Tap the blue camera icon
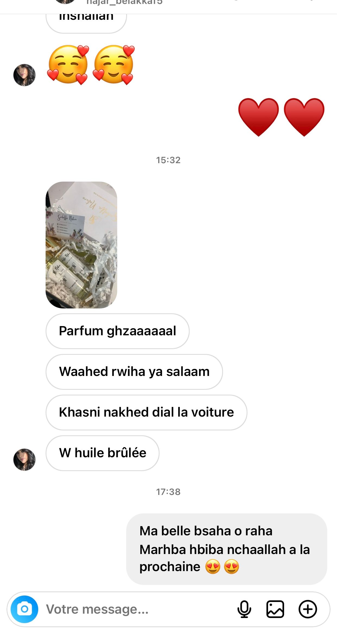Screen dimensions: 337x644 tap(24, 609)
